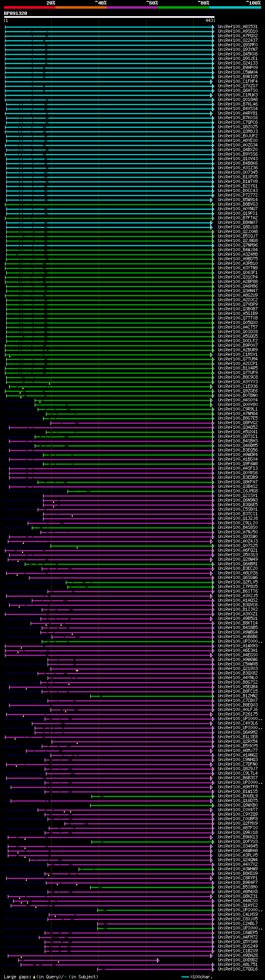Select hit label UniRef100_A4RY81
Viewport: 265px width, 980px height.
pyautogui.click(x=238, y=113)
